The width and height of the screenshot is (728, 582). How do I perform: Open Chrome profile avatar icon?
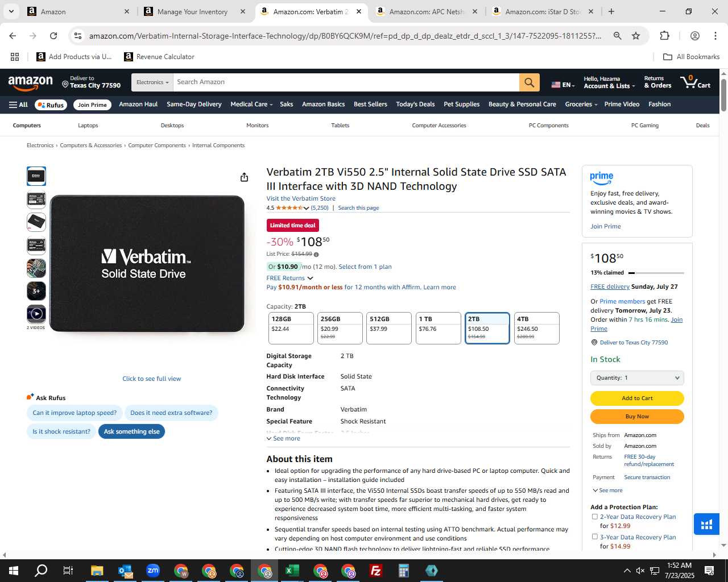coord(694,36)
